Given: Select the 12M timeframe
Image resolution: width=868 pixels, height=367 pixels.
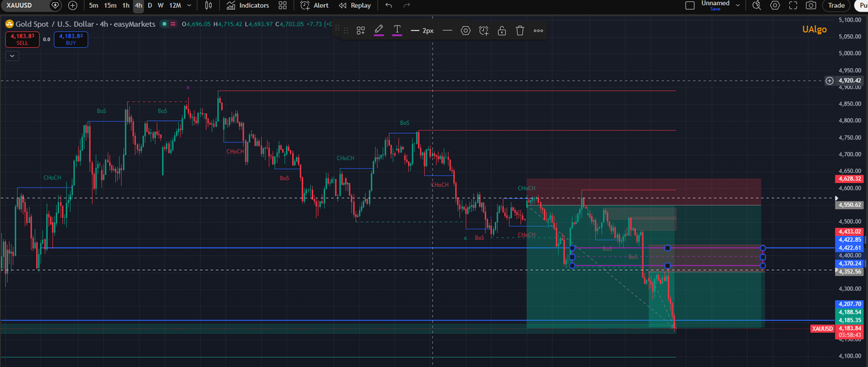Looking at the screenshot, I should click(x=174, y=6).
